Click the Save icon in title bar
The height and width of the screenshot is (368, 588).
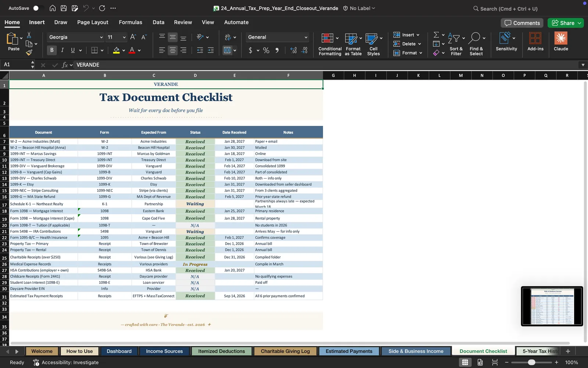[x=64, y=8]
